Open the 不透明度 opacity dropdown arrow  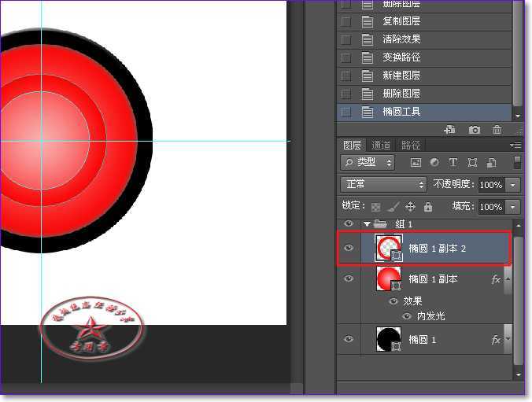point(513,185)
